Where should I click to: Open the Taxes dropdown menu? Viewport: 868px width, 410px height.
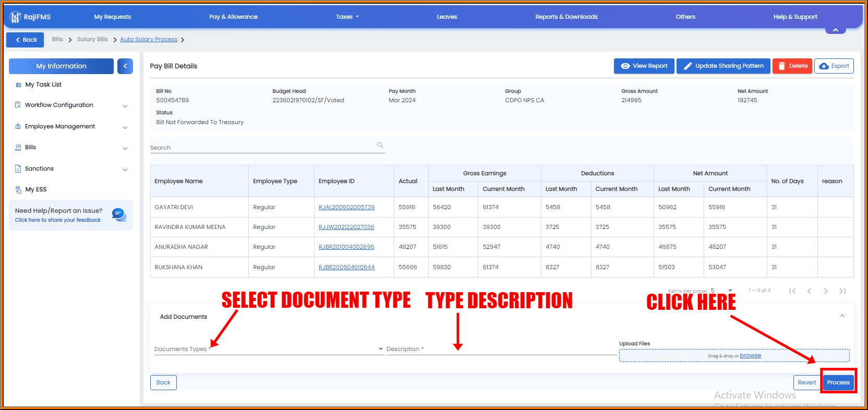(x=347, y=17)
